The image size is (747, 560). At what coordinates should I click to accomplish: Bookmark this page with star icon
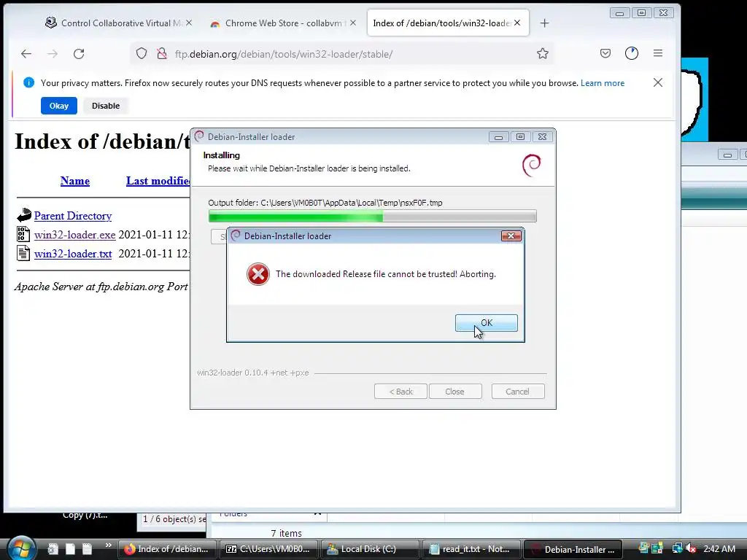(x=543, y=54)
